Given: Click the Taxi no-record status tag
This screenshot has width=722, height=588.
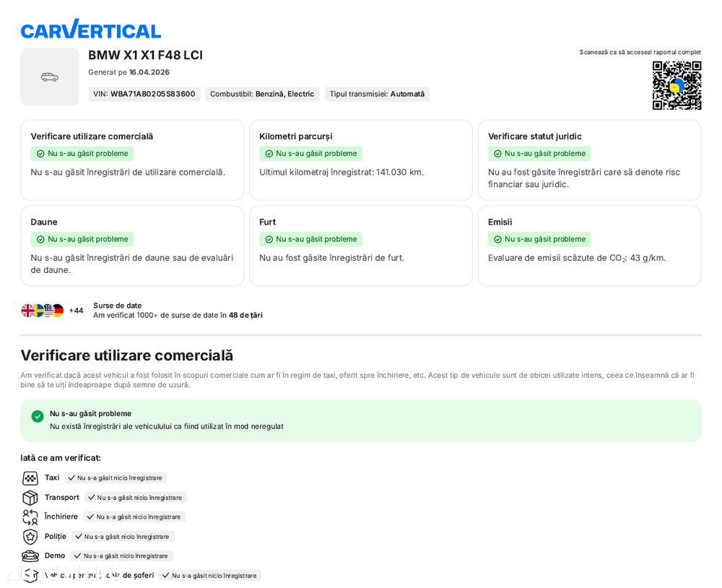Looking at the screenshot, I should 116,478.
